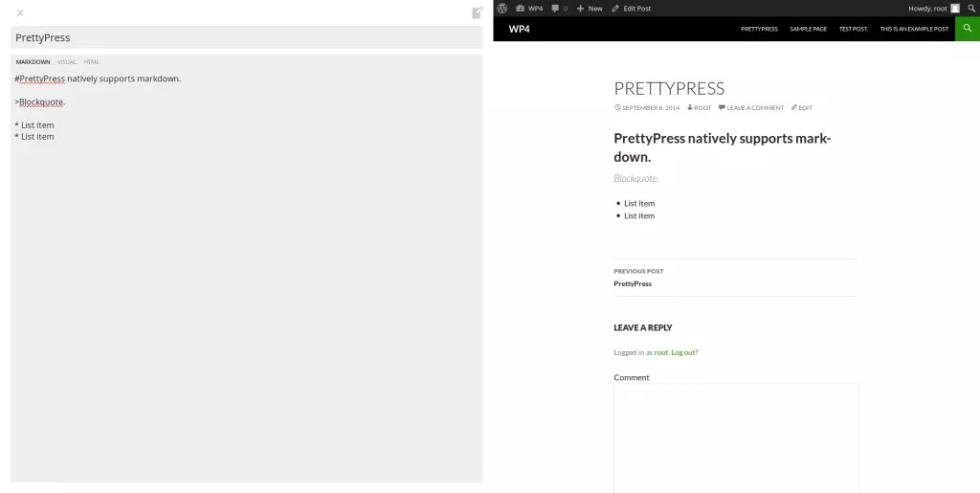980x493 pixels.
Task: Open comments bubble in admin bar
Action: (559, 8)
